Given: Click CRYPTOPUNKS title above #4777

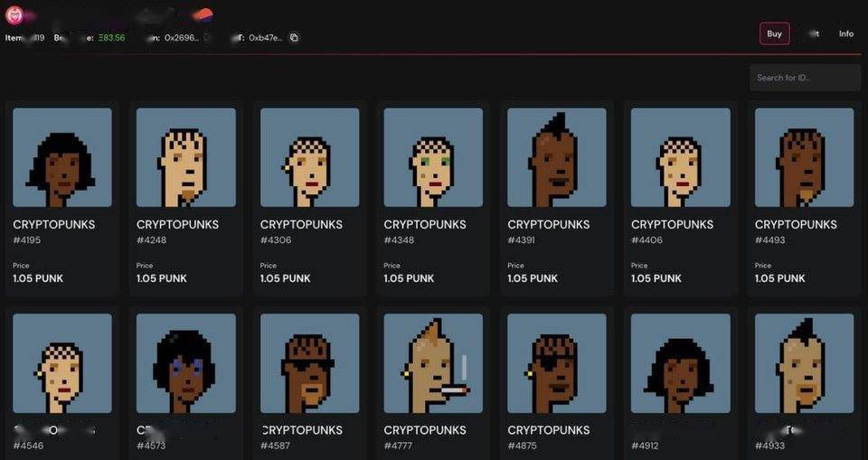Looking at the screenshot, I should pos(425,430).
